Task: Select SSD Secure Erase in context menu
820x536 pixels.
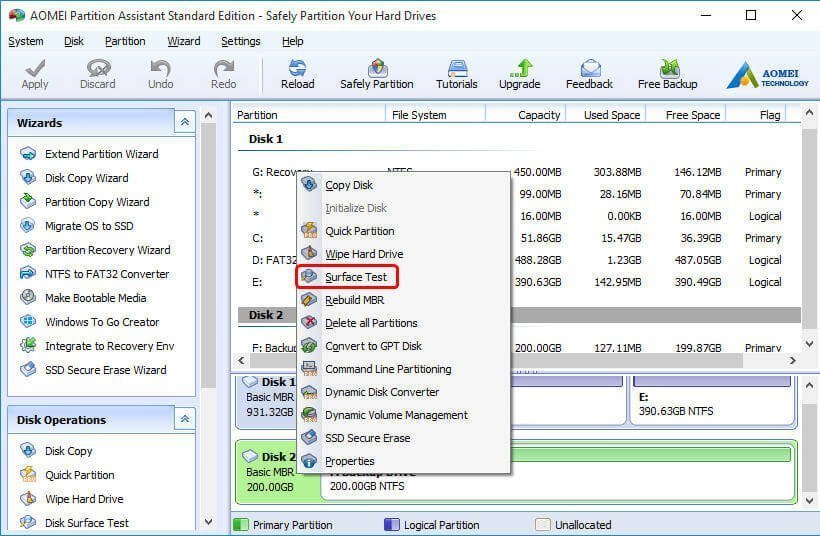Action: tap(403, 438)
